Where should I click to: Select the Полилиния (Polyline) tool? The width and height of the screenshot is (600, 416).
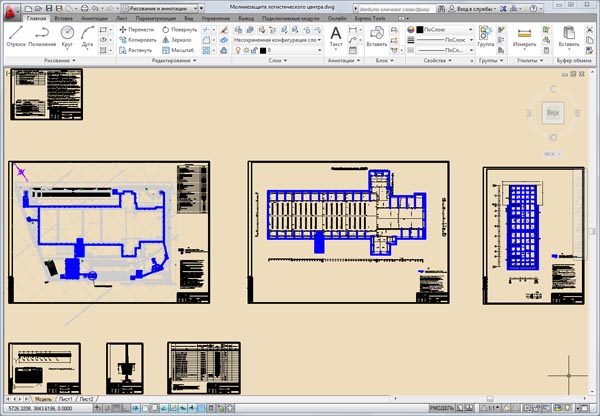pyautogui.click(x=42, y=35)
